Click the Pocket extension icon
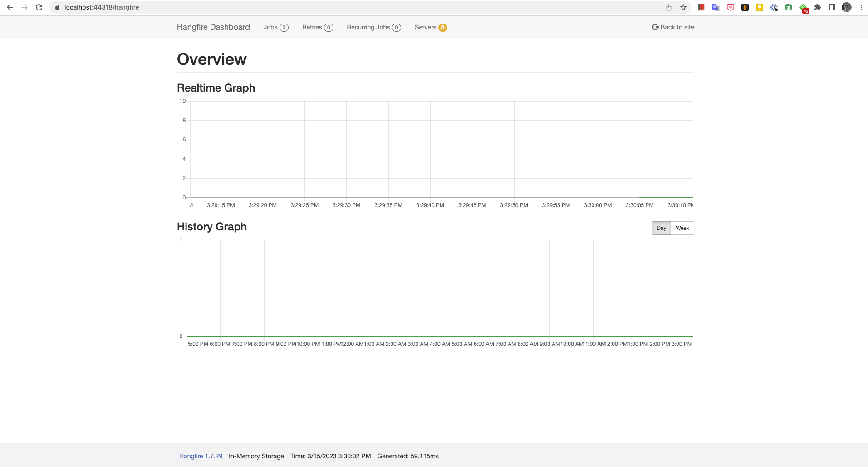 [731, 7]
